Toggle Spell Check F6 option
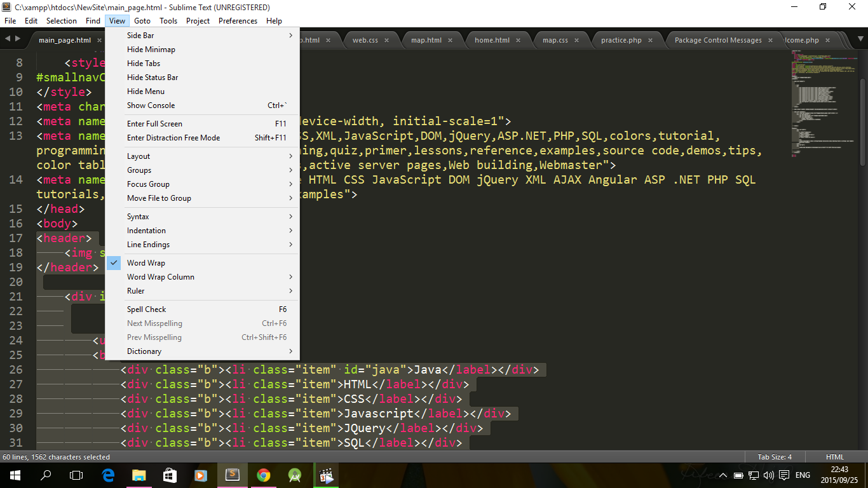Screen dimensions: 868x488 coord(202,309)
